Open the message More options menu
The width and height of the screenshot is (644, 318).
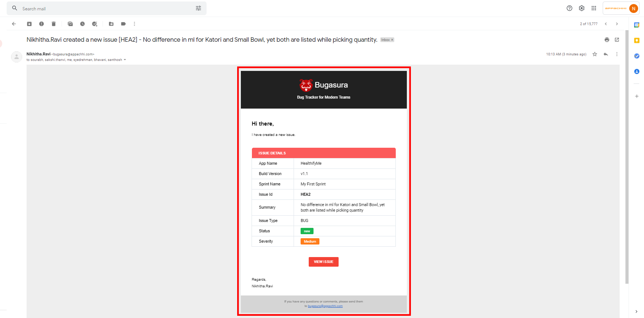pyautogui.click(x=617, y=54)
